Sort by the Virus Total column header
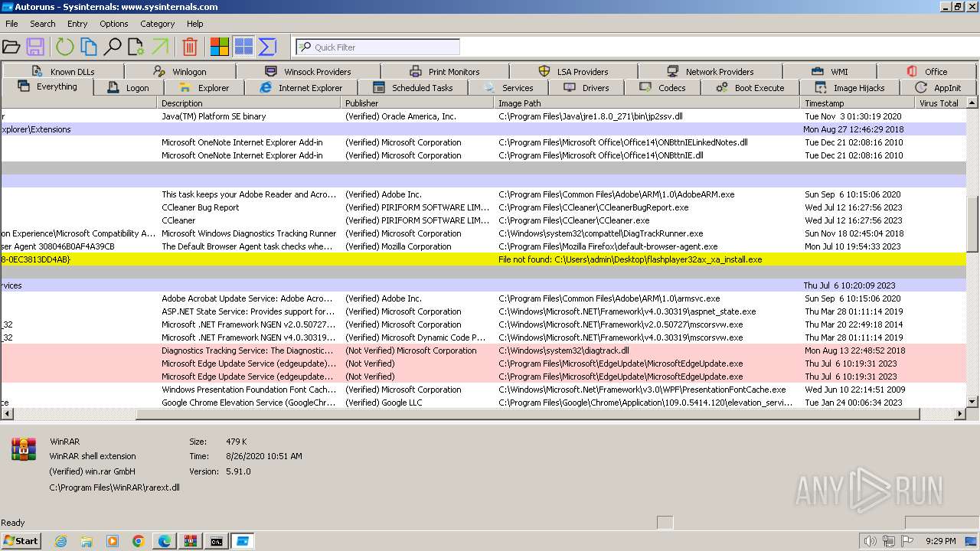 pos(939,103)
